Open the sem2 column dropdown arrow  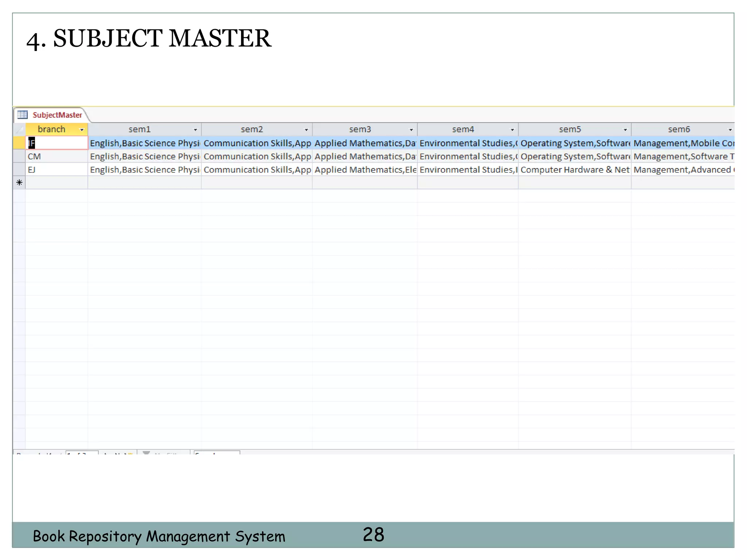(306, 130)
